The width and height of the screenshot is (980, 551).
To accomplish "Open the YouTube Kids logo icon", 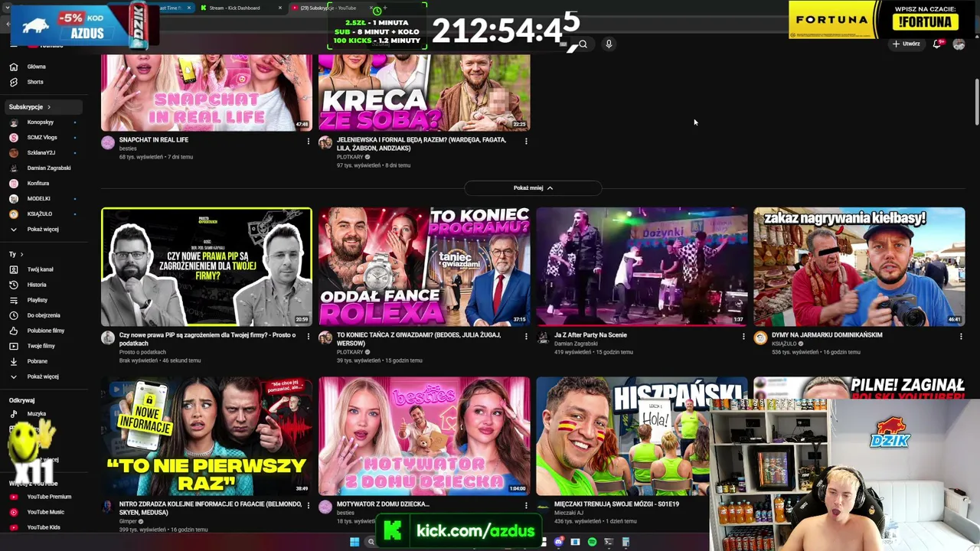I will click(13, 527).
